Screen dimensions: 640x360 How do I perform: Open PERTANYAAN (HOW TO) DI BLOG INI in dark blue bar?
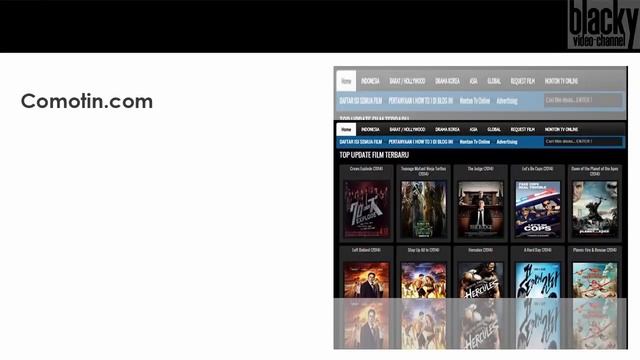pos(421,142)
